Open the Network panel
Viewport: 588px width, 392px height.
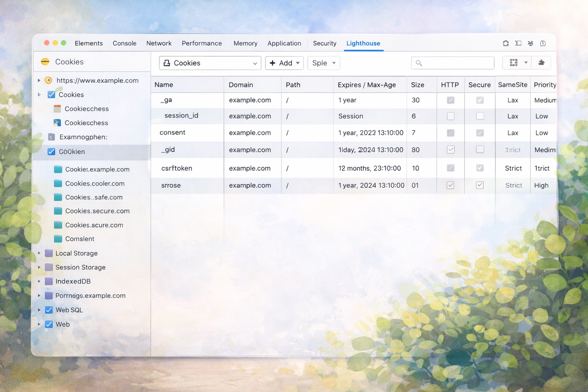tap(159, 43)
